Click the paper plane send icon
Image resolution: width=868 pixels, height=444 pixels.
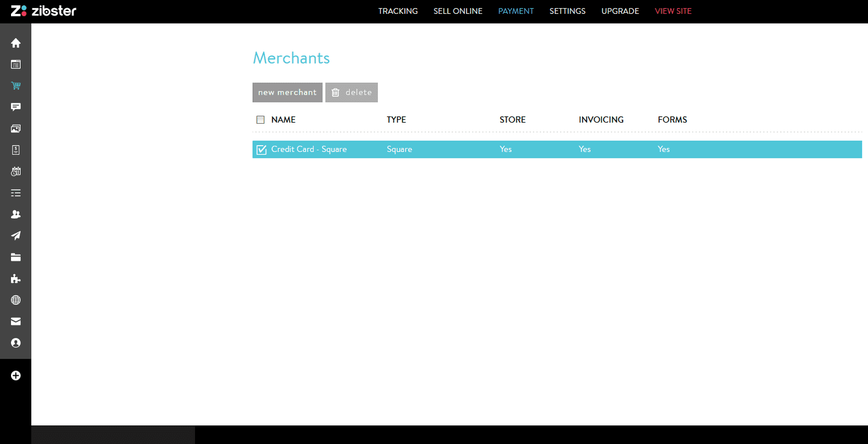point(16,236)
